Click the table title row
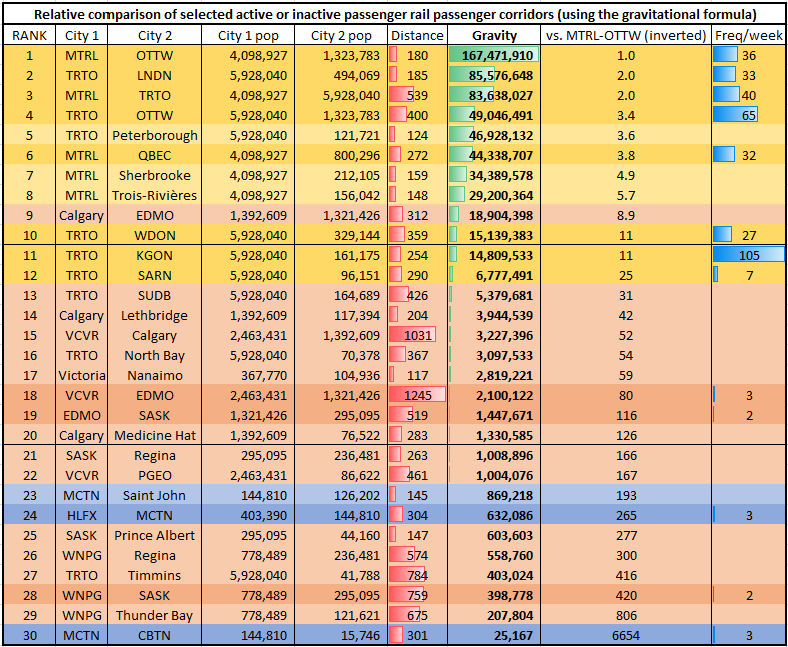Screen dimensions: 788x647 [x=394, y=14]
